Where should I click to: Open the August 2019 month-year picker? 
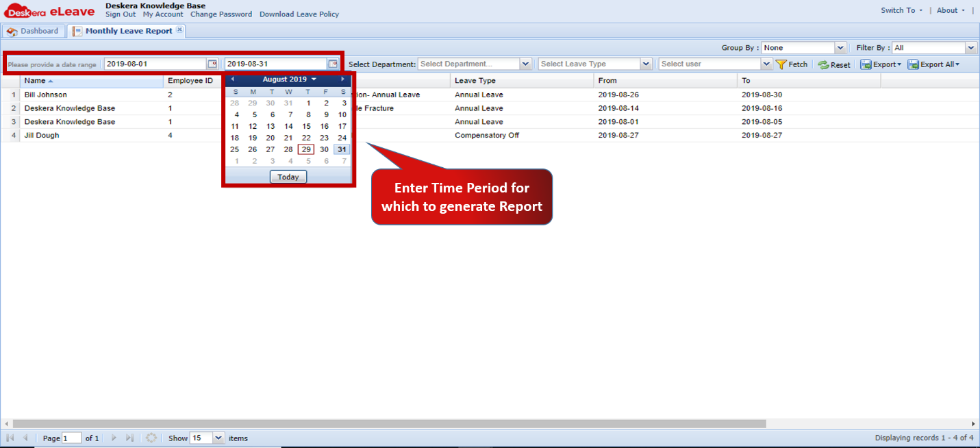(x=289, y=79)
